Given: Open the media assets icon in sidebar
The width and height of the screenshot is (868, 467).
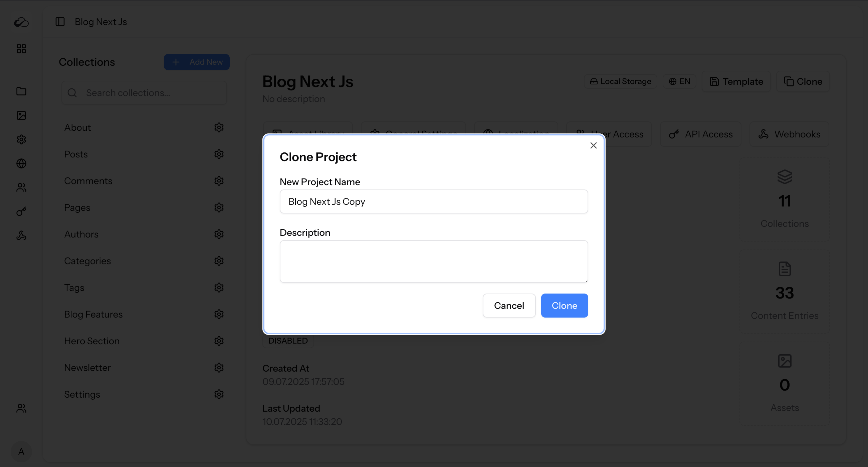Looking at the screenshot, I should coord(21,115).
